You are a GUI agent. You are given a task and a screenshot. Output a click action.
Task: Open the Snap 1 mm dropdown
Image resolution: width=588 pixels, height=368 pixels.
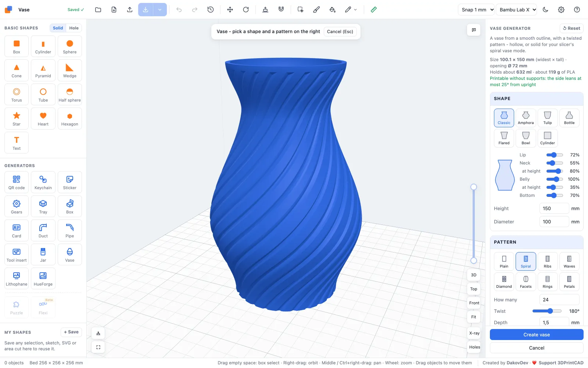pos(476,10)
